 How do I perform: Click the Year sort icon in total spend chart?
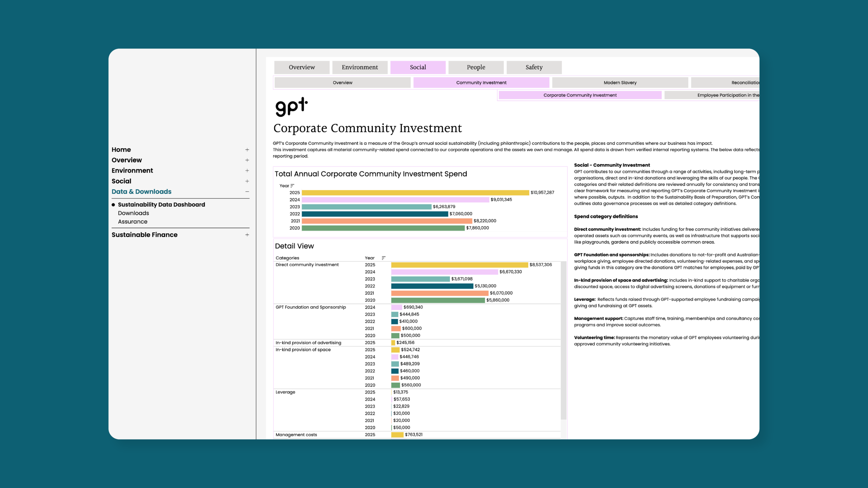click(292, 186)
